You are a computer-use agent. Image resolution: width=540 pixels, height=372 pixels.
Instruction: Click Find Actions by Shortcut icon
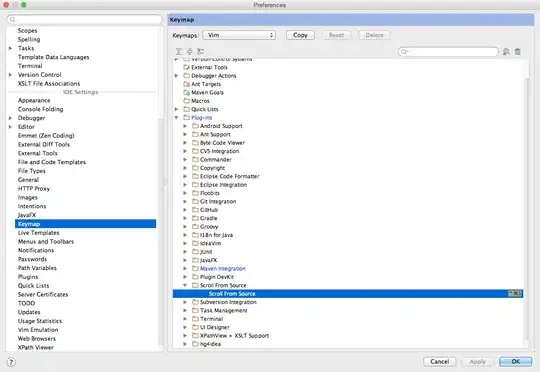506,52
